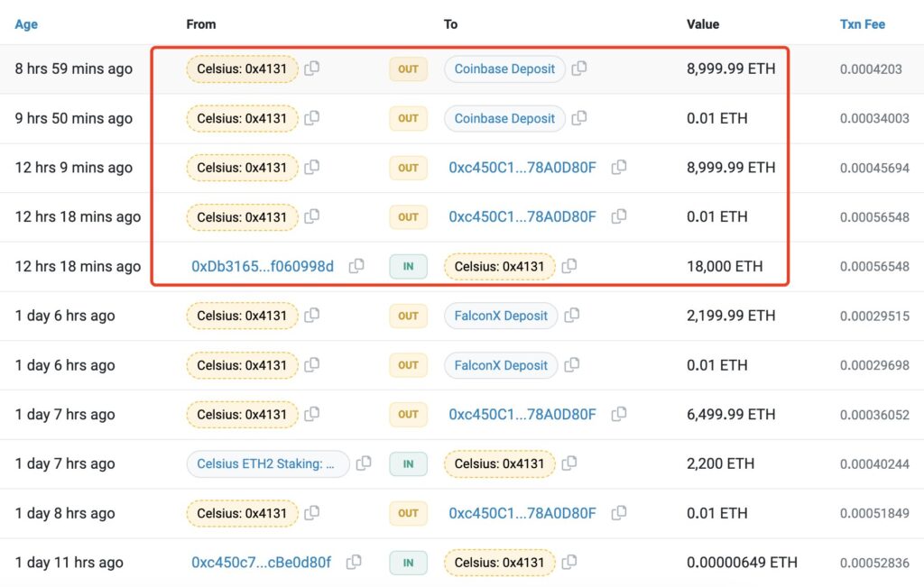The image size is (924, 587).
Task: Select the 2,200 ETH value cell
Action: click(720, 464)
